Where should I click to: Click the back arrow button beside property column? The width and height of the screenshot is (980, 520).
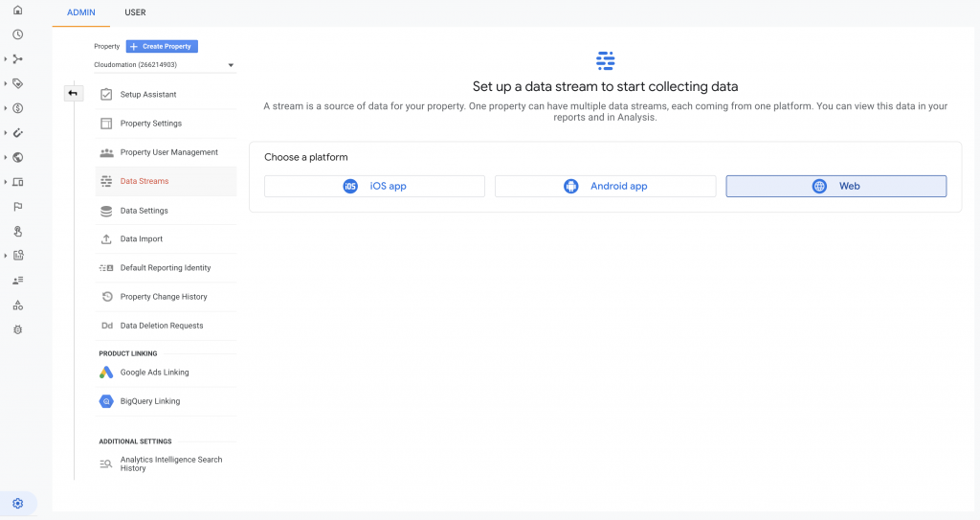(73, 93)
